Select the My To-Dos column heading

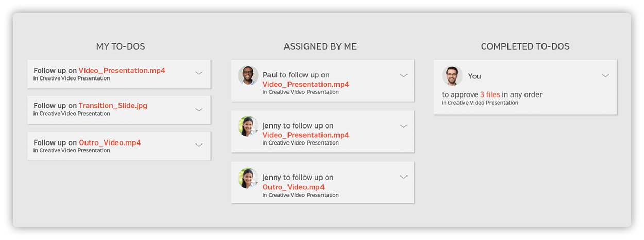tap(121, 46)
